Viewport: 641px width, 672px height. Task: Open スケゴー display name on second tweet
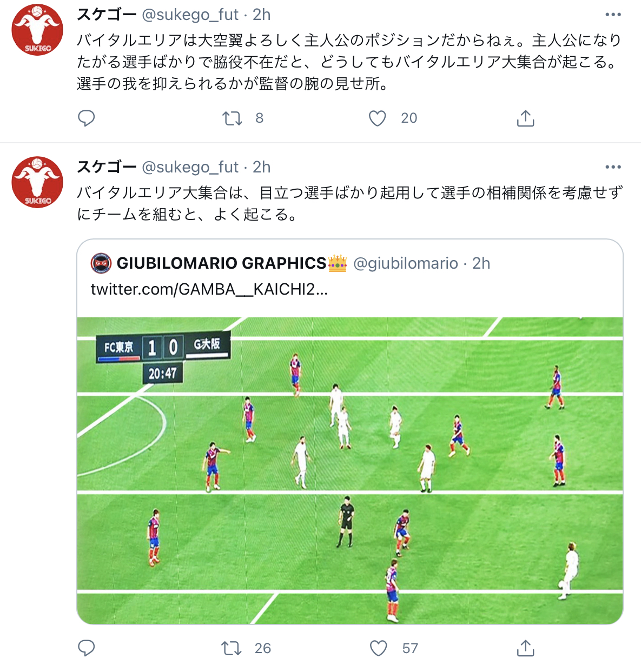pyautogui.click(x=107, y=167)
